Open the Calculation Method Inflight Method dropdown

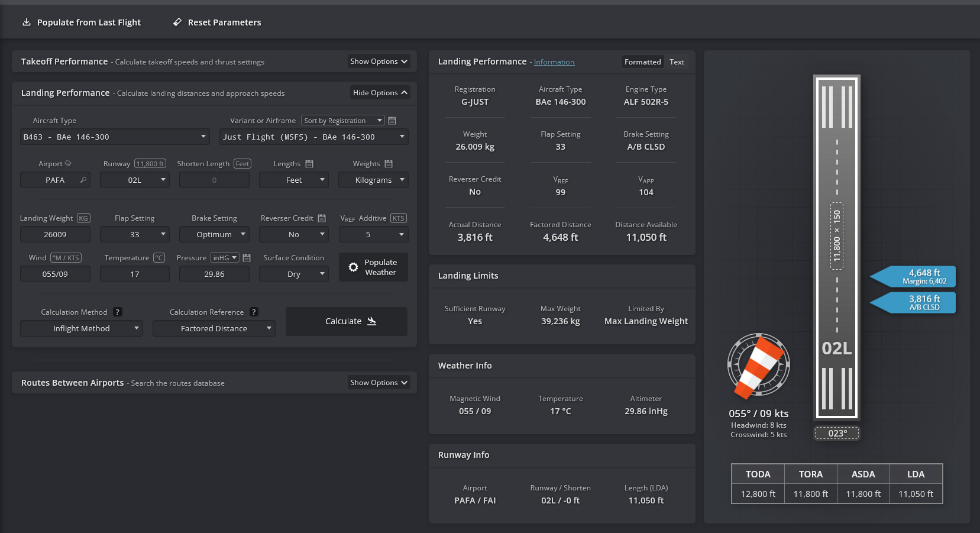[82, 328]
